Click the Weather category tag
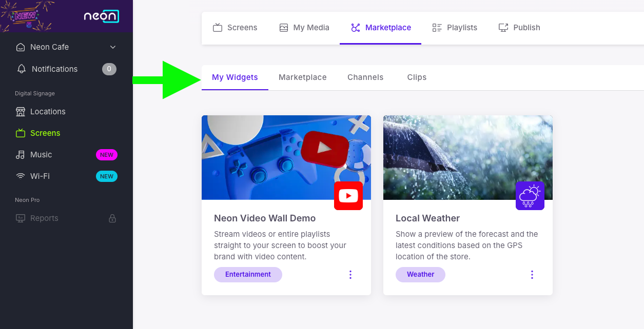The height and width of the screenshot is (329, 644). (x=420, y=275)
